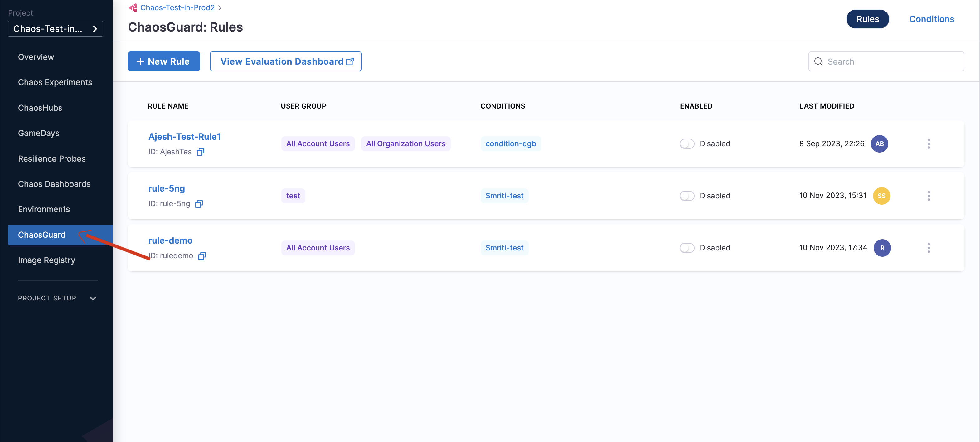The width and height of the screenshot is (980, 442).
Task: Click Smriti-test condition in rule-demo row
Action: pyautogui.click(x=504, y=248)
